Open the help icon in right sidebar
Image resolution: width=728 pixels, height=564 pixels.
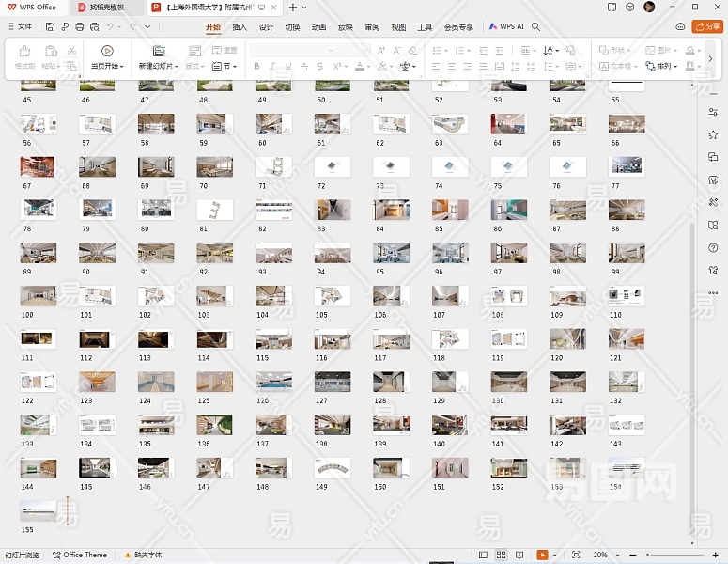tap(713, 248)
